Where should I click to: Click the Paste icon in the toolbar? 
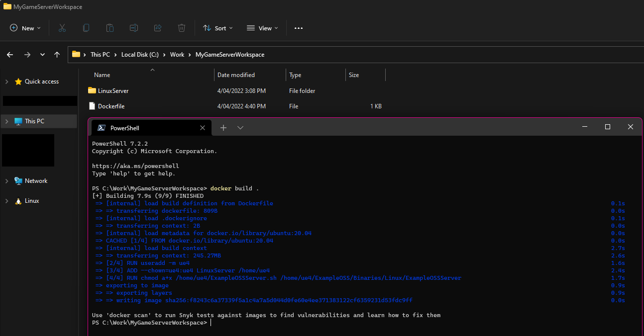click(109, 28)
